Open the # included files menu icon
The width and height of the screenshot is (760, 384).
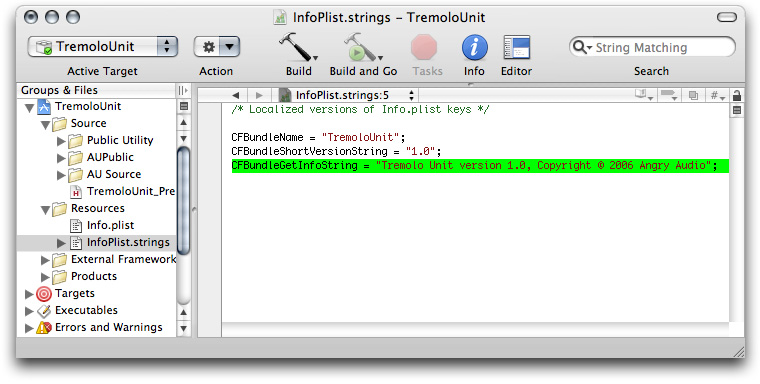[717, 95]
